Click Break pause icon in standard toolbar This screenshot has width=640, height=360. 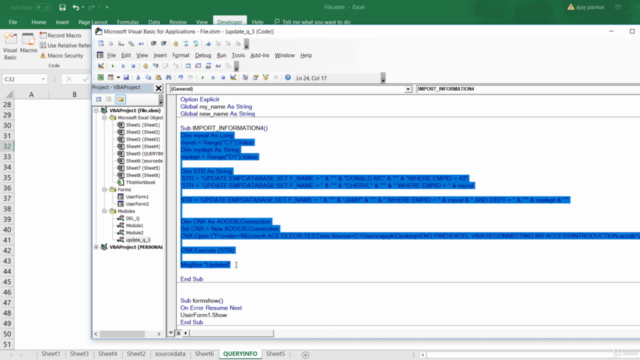point(213,78)
